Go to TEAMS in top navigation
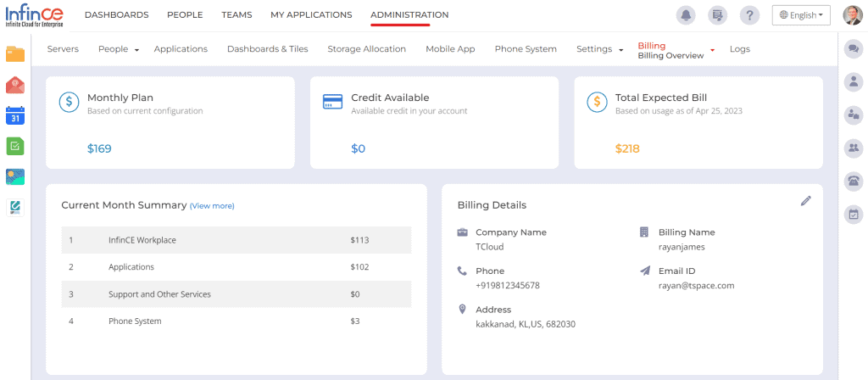The height and width of the screenshot is (380, 868). [x=237, y=15]
